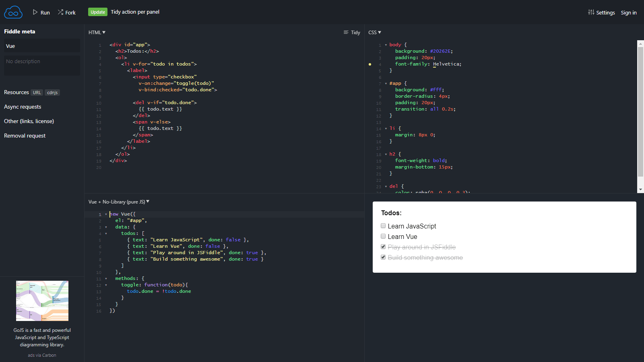Open the CSS panel dropdown

(x=374, y=32)
